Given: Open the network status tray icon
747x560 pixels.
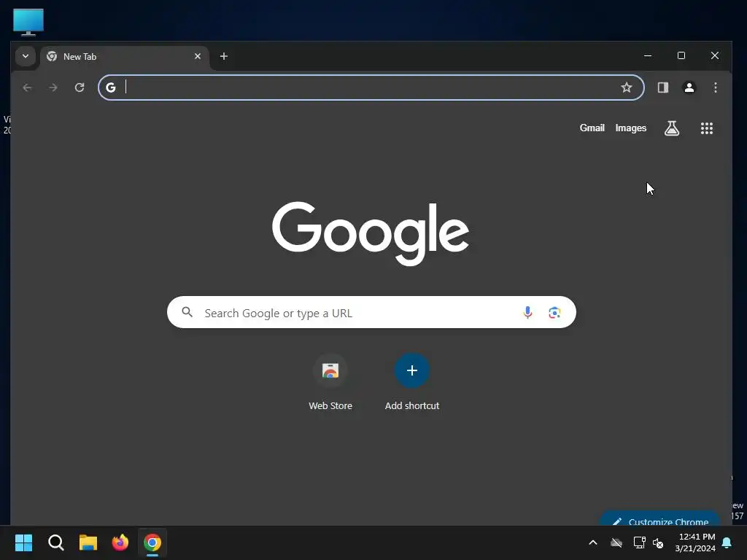Looking at the screenshot, I should click(639, 542).
